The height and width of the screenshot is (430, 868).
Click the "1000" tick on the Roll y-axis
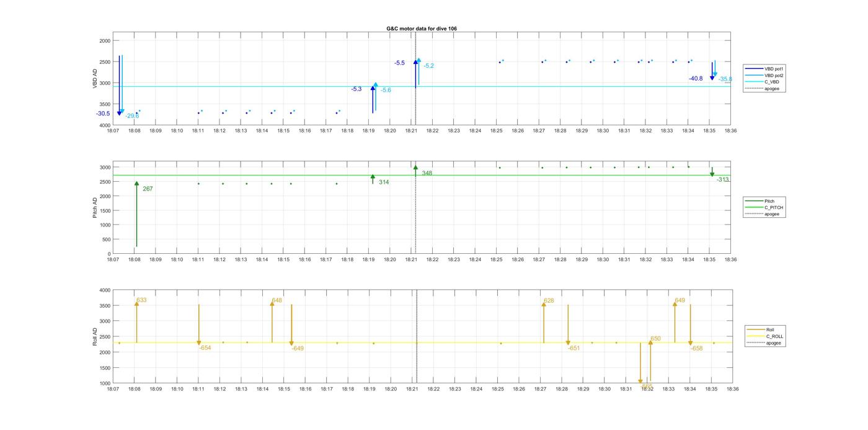(x=105, y=383)
